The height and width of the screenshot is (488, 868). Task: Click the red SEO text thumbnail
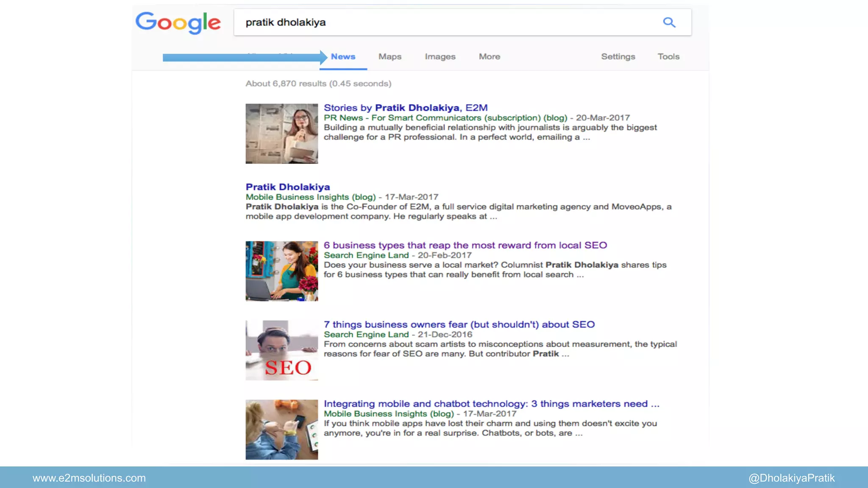281,350
